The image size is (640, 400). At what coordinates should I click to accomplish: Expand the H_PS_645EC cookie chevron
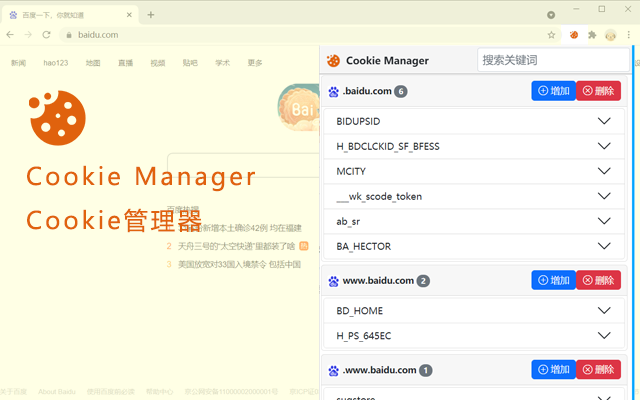click(604, 336)
